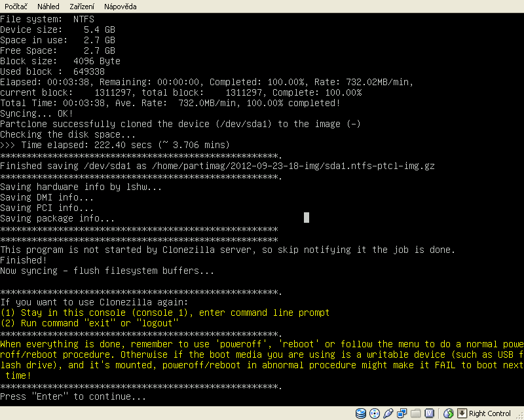524x420 pixels.
Task: Open the Nápověda menu
Action: point(121,6)
